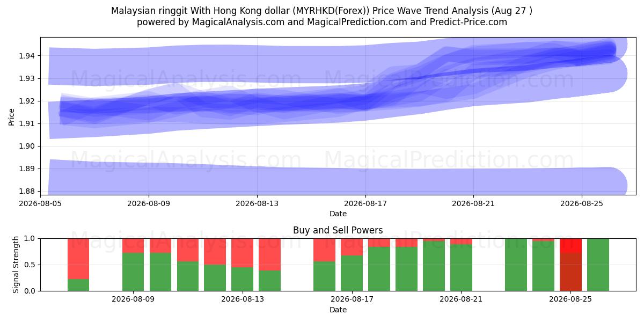Image resolution: width=644 pixels, height=322 pixels.
Task: Click the 'powered by MagicalAnalysis.com' subtitle line
Action: [x=322, y=22]
